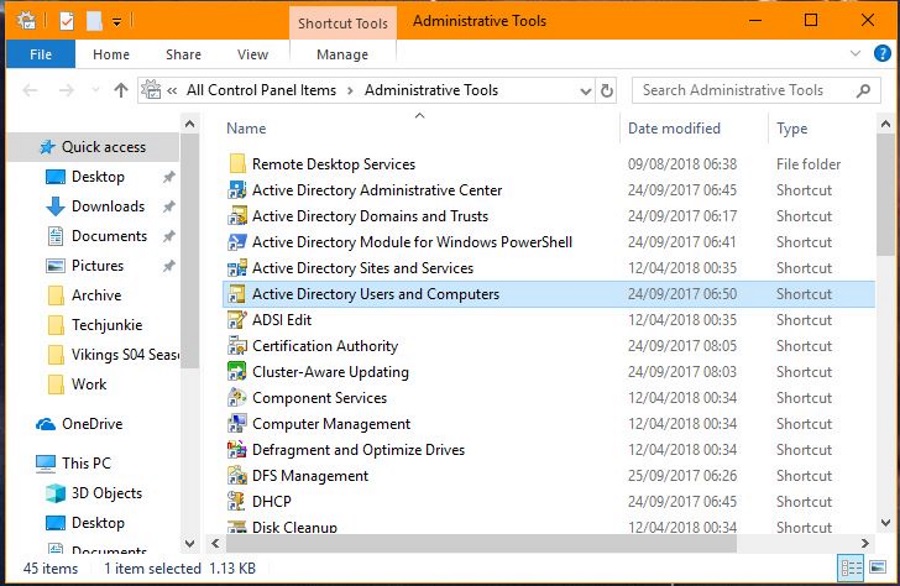Switch to the Manage tab

tap(342, 55)
